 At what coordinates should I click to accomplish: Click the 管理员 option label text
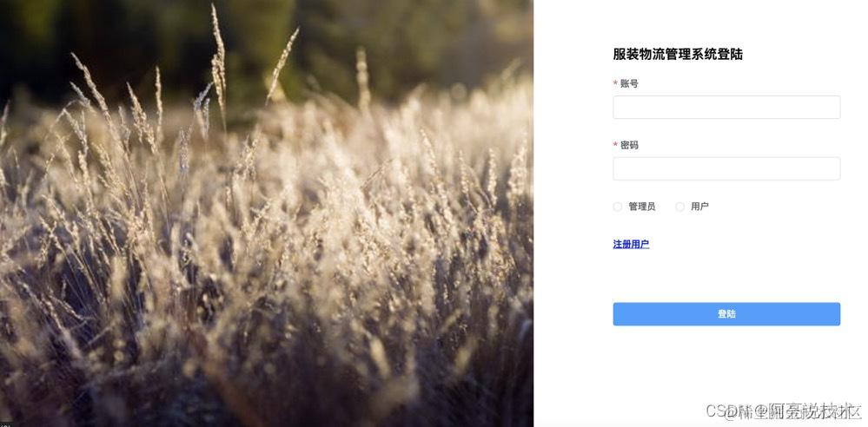click(642, 207)
